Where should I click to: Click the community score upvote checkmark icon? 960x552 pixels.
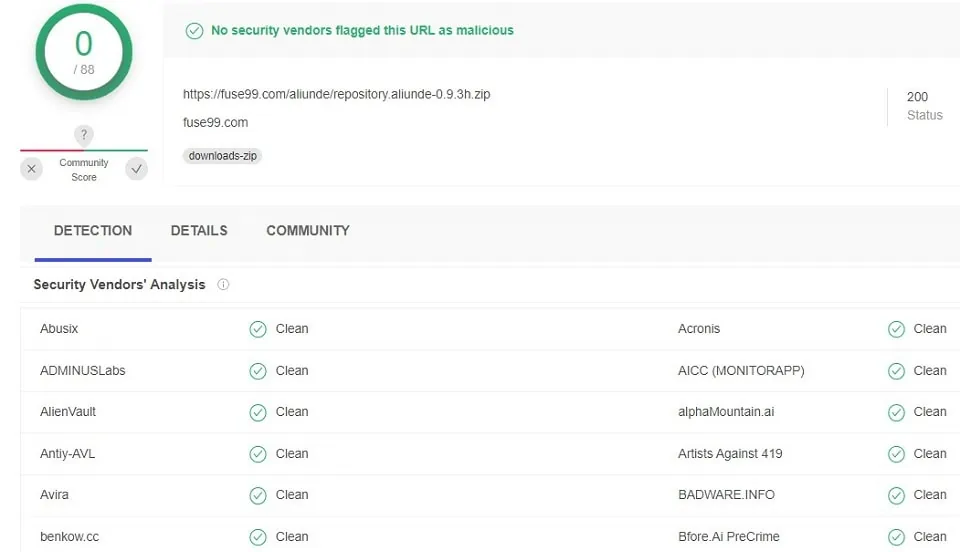136,169
